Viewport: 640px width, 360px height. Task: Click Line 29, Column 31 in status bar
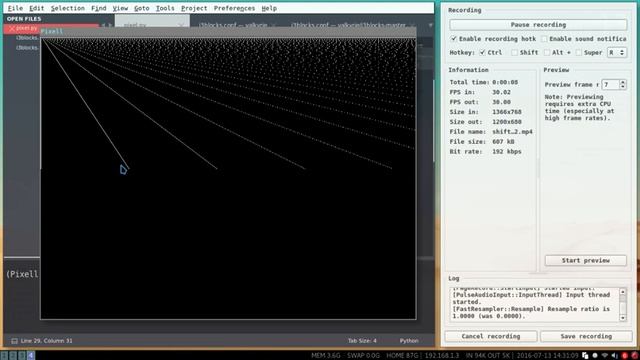coord(47,341)
